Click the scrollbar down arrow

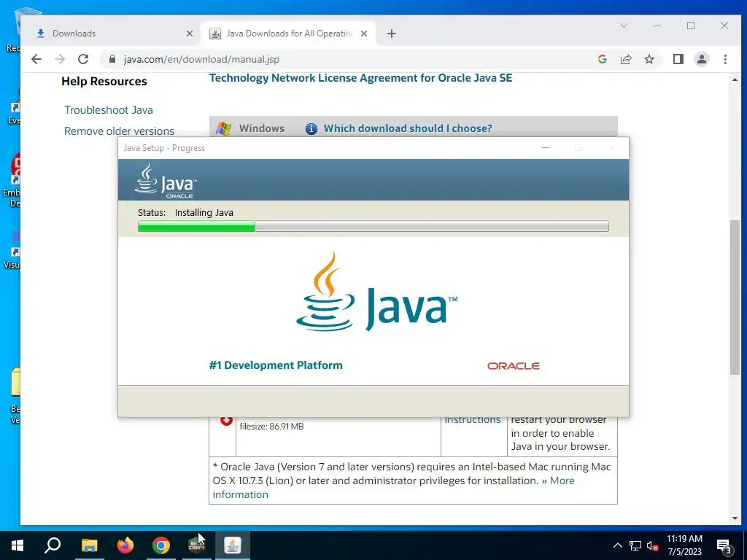[735, 518]
